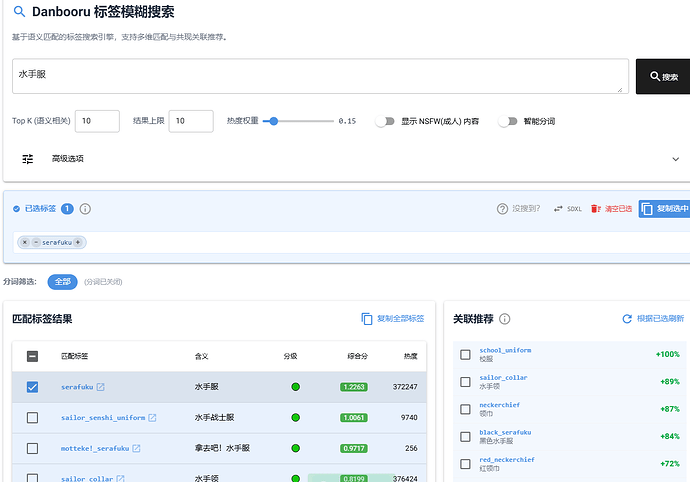The width and height of the screenshot is (690, 482).
Task: Click the select-all checkbox in the table header
Action: (33, 356)
